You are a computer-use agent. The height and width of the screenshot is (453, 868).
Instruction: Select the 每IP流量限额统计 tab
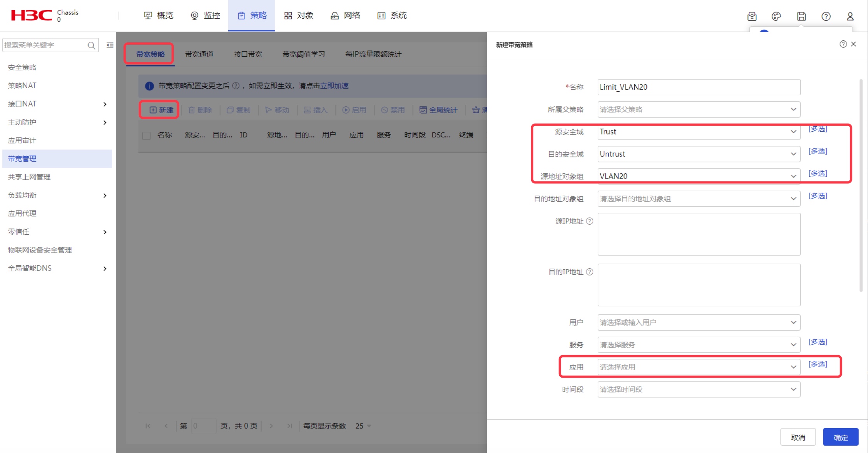tap(373, 54)
